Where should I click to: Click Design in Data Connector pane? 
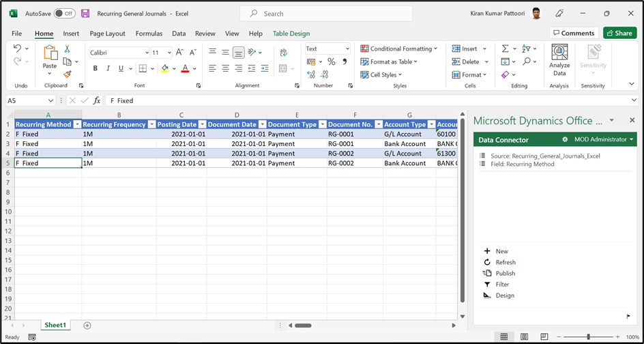(x=499, y=296)
